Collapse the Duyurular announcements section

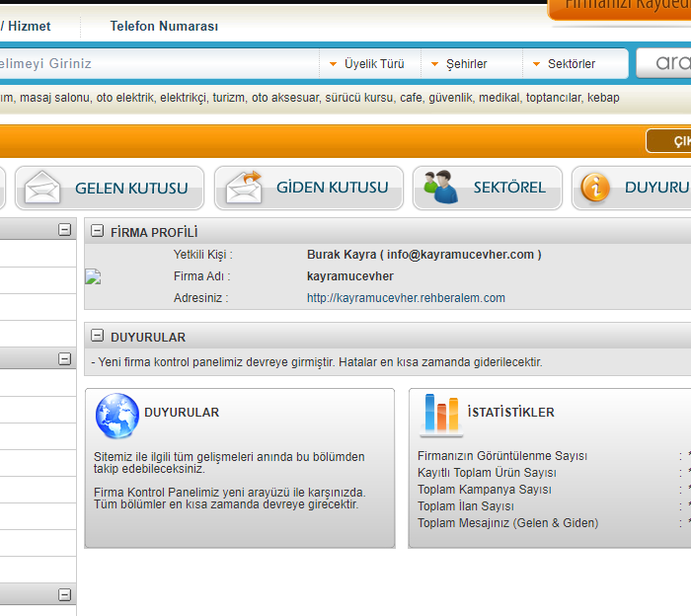point(97,337)
